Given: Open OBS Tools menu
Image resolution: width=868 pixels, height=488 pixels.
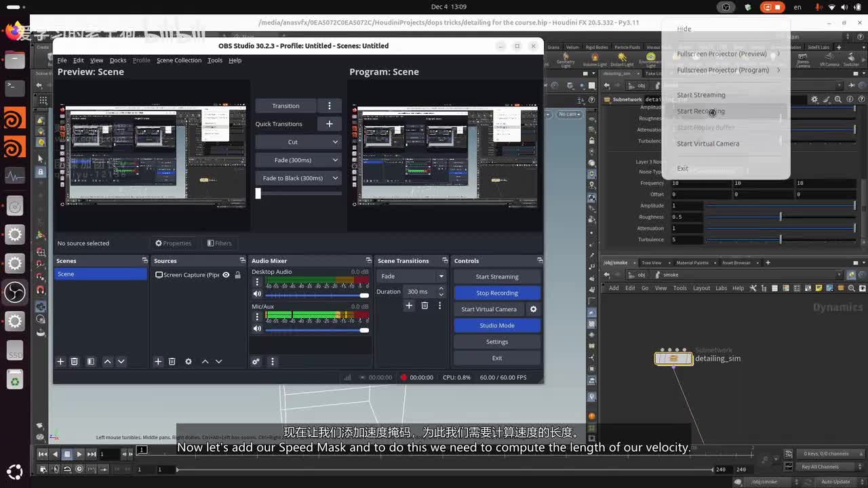Looking at the screenshot, I should click(215, 60).
